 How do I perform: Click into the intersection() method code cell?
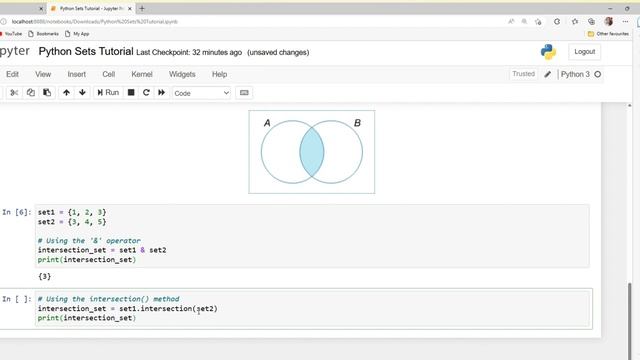point(312,308)
